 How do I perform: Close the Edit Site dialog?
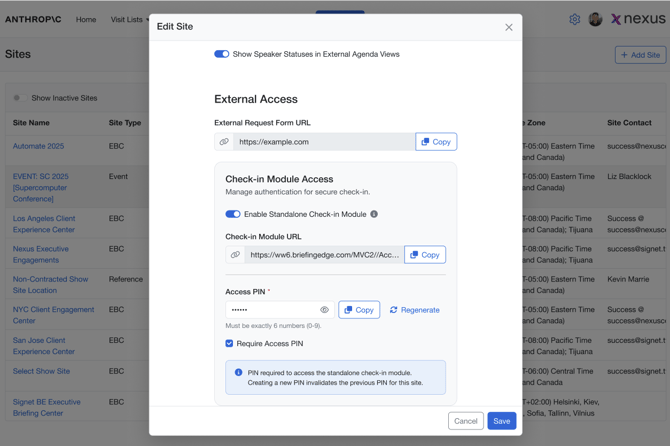click(508, 27)
